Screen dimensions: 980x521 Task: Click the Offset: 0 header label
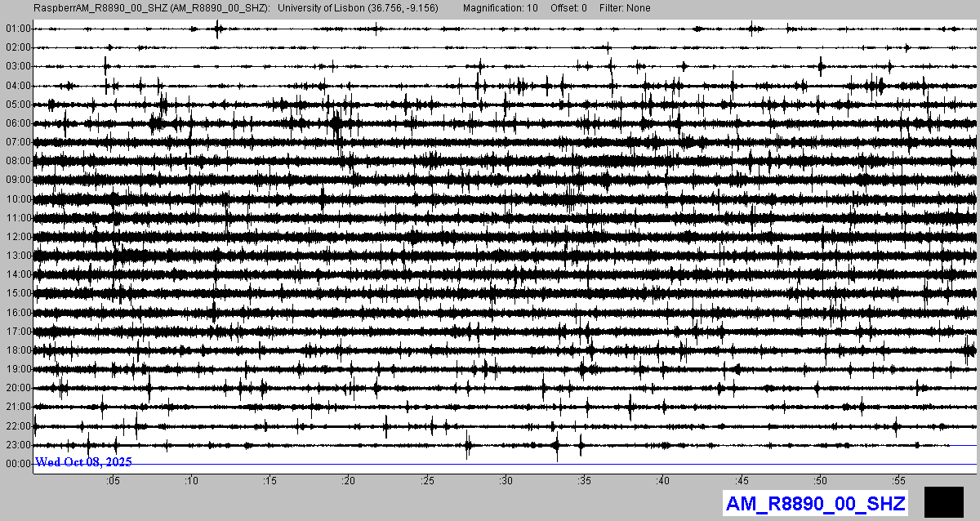pos(568,7)
